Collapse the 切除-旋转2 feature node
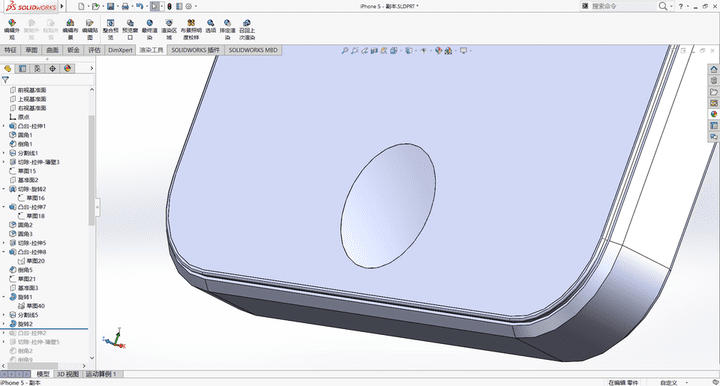720x386 pixels. [4, 189]
